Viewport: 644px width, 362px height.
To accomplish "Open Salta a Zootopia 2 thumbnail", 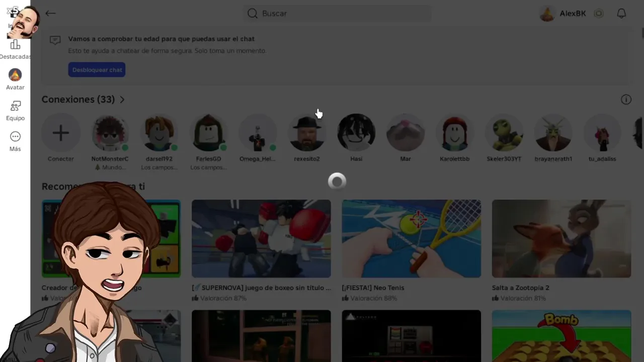I will coord(561,239).
